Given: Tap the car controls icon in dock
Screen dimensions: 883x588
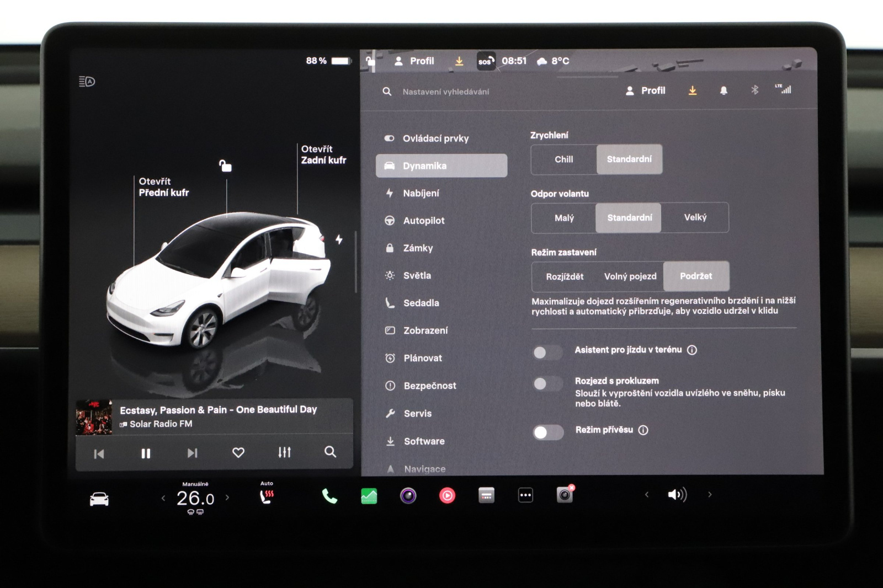Looking at the screenshot, I should pos(99,499).
